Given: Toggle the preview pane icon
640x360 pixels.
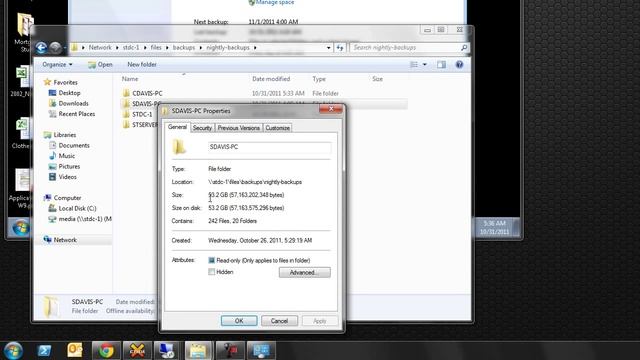Looking at the screenshot, I should point(441,64).
